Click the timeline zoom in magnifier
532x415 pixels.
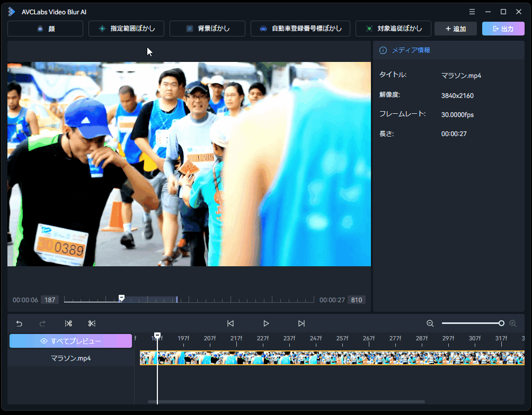click(512, 323)
